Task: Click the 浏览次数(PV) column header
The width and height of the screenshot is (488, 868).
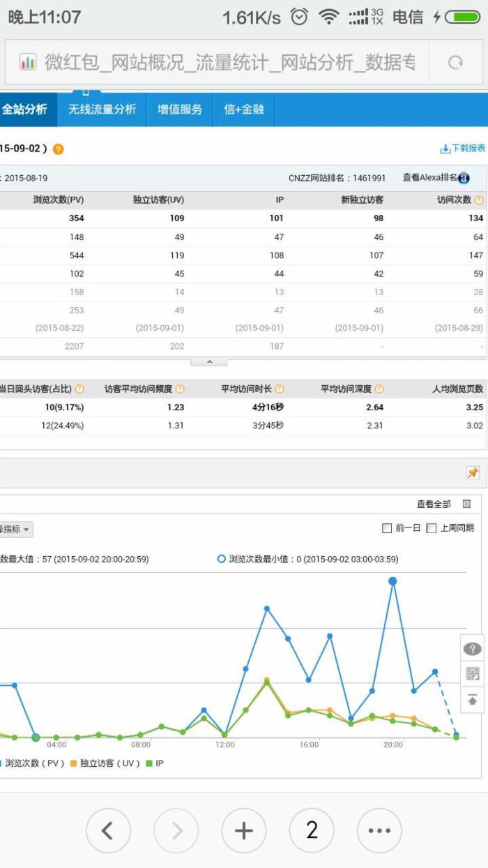Action: (59, 200)
